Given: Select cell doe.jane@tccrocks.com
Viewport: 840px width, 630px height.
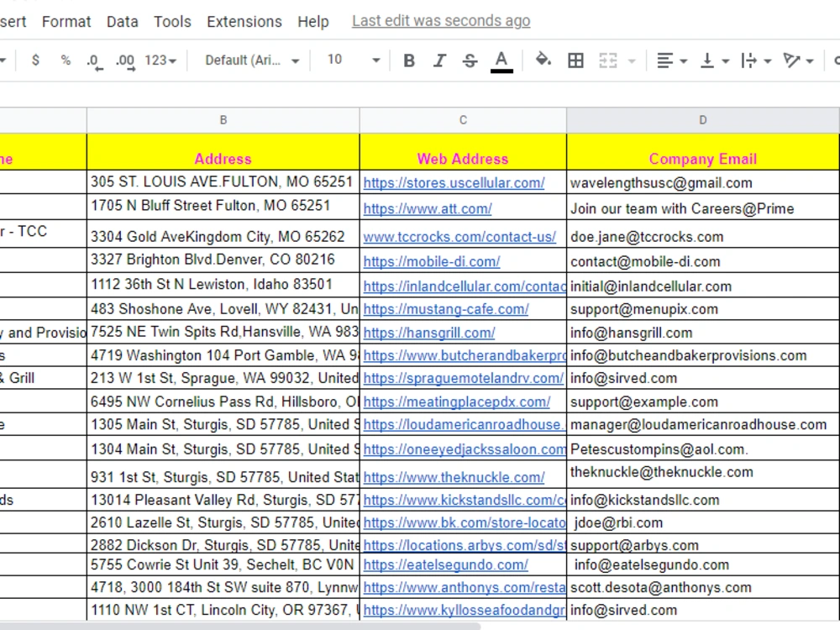Looking at the screenshot, I should (703, 234).
